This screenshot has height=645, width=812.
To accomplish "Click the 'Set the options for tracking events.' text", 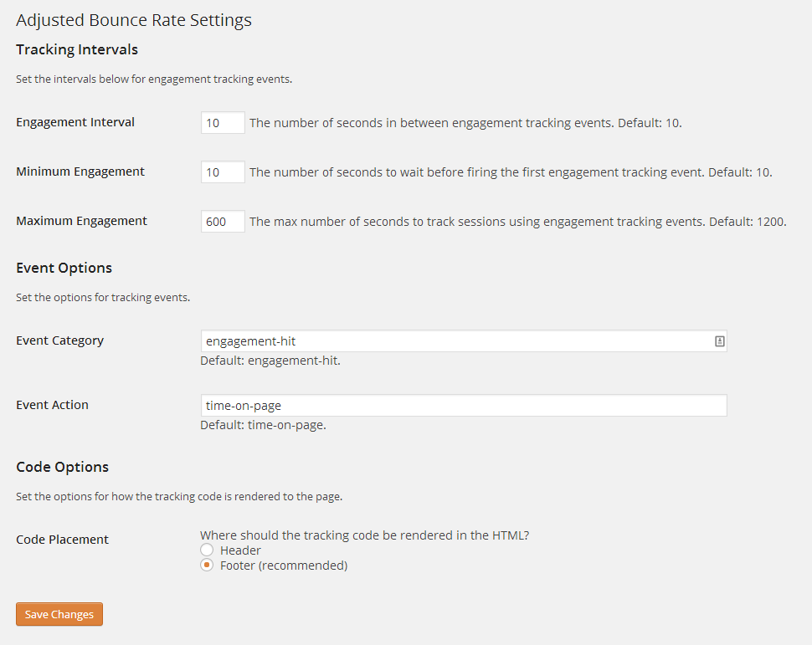I will [x=103, y=298].
